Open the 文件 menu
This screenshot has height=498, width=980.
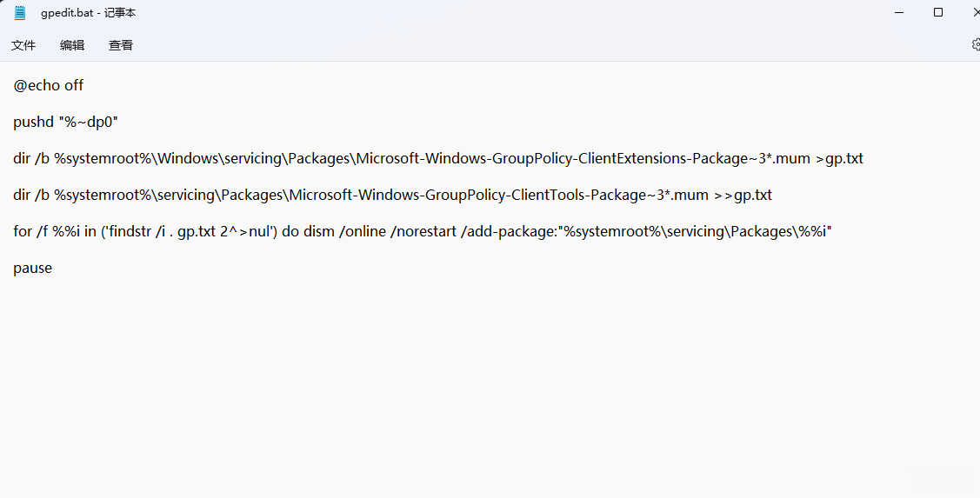pyautogui.click(x=23, y=45)
